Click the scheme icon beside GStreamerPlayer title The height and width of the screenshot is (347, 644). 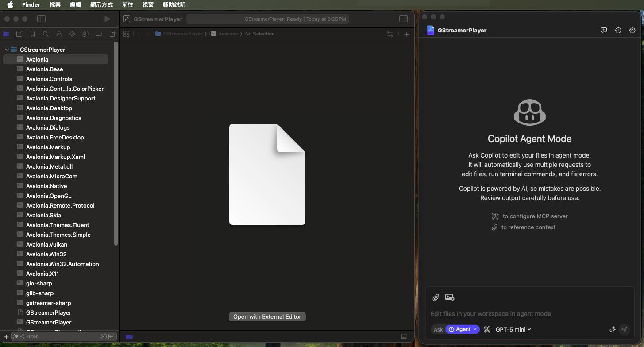[x=127, y=19]
